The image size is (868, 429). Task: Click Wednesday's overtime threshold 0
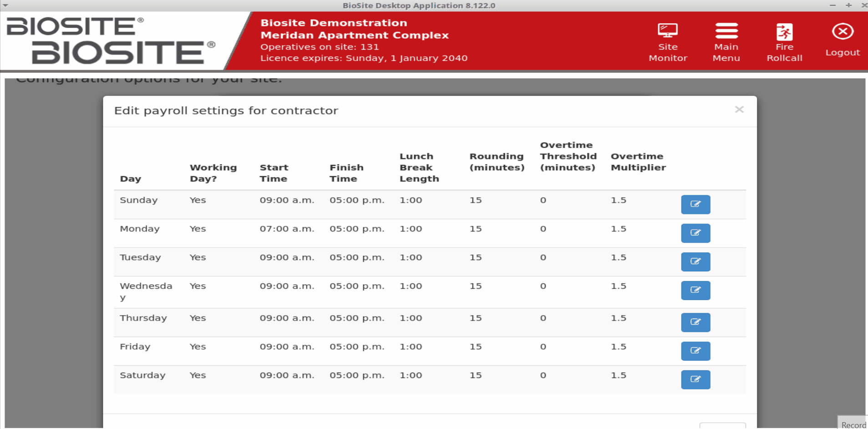click(543, 286)
